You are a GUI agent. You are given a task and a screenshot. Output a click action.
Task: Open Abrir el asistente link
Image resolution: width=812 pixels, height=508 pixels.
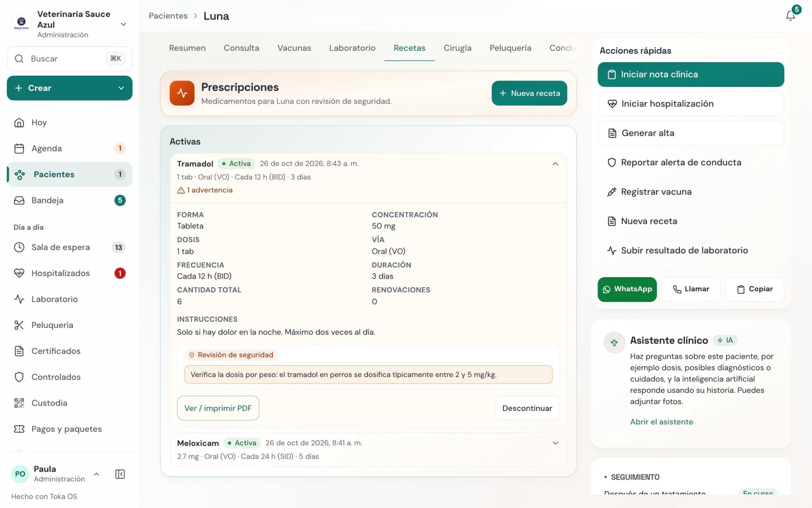tap(661, 422)
